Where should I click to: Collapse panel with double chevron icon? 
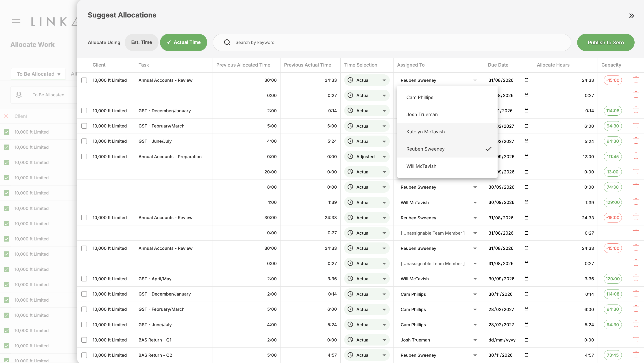coord(631,16)
